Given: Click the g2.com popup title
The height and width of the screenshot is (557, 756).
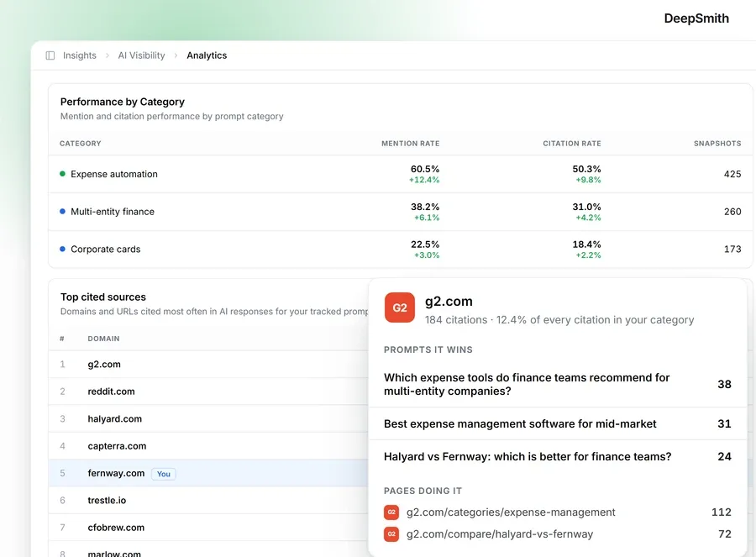Looking at the screenshot, I should [x=449, y=302].
